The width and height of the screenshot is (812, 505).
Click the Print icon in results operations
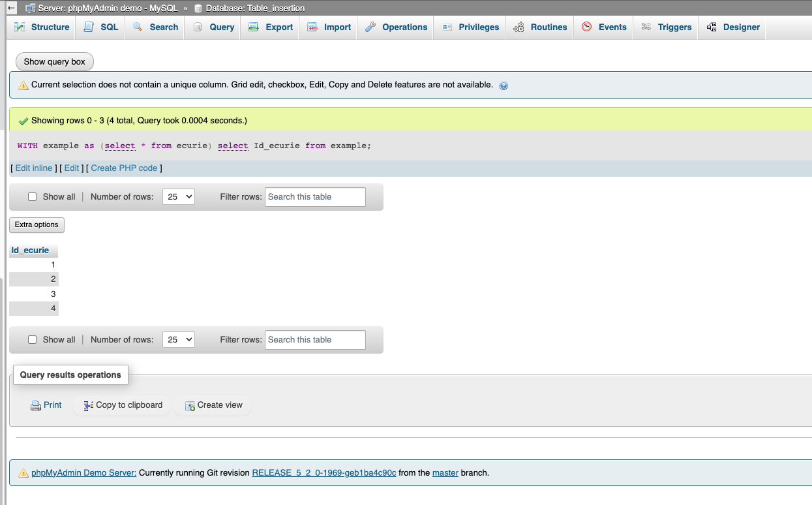(x=36, y=405)
